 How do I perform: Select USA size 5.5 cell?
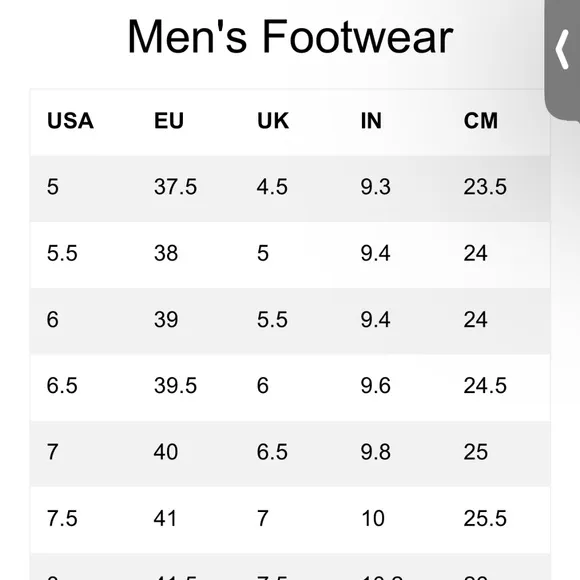pos(62,253)
